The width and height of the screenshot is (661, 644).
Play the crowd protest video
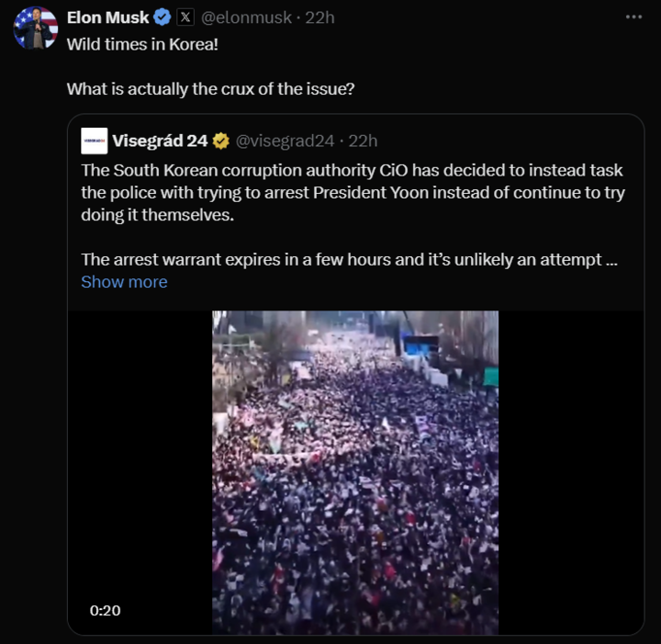[x=355, y=472]
